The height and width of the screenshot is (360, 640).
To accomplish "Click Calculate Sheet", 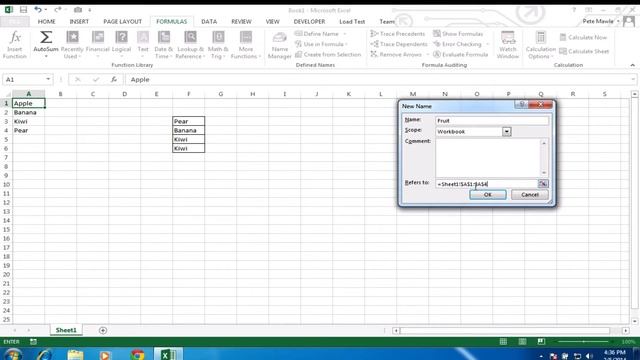I will [x=584, y=51].
